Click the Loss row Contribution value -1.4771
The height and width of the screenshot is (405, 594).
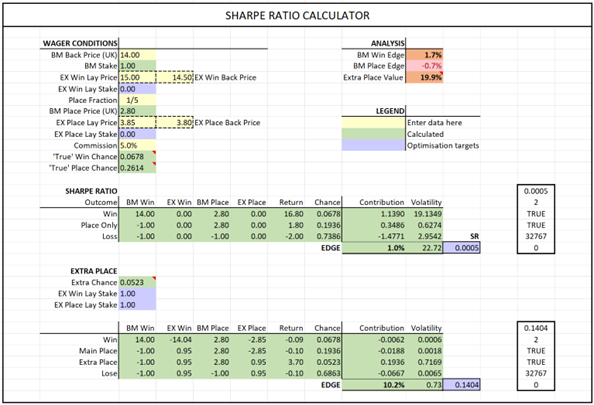tap(374, 236)
